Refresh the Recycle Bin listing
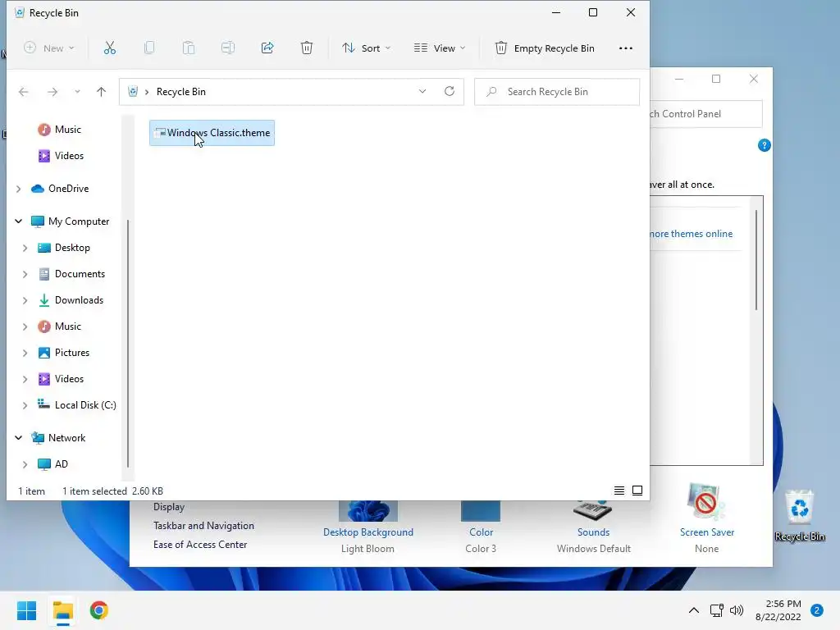This screenshot has height=630, width=840. pos(450,91)
